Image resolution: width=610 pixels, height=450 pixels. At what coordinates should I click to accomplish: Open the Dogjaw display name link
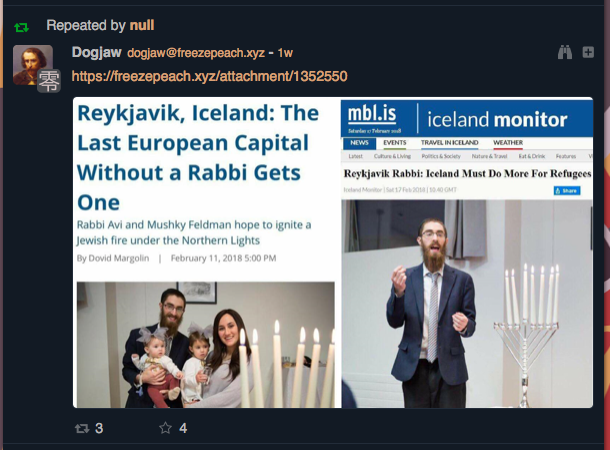click(x=96, y=52)
